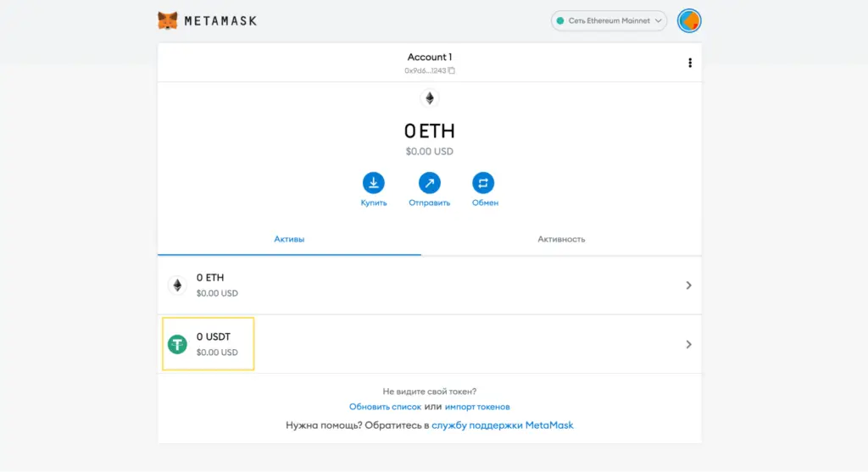Click the green USDT Tether token icon

click(x=177, y=344)
